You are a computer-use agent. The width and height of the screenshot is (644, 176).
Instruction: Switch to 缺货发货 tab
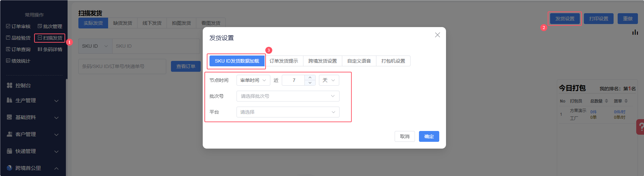click(x=123, y=23)
